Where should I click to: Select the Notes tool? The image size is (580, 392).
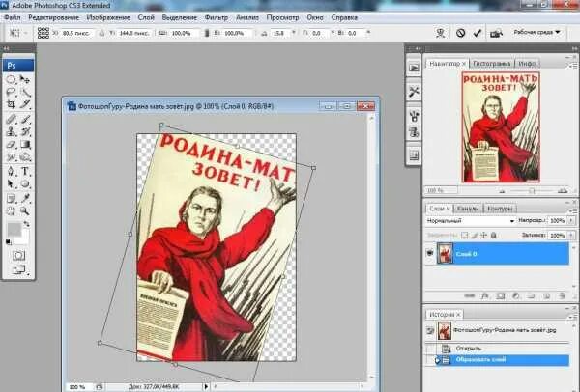(11, 198)
